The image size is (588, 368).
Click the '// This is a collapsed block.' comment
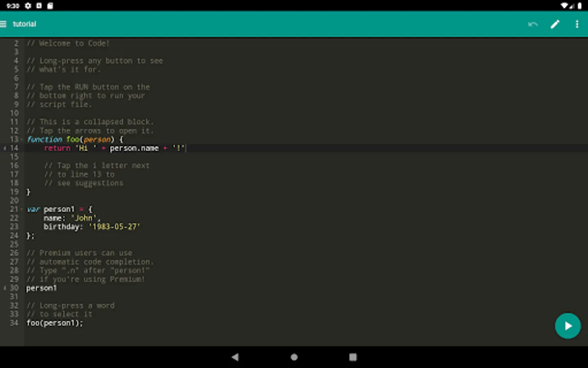point(90,122)
